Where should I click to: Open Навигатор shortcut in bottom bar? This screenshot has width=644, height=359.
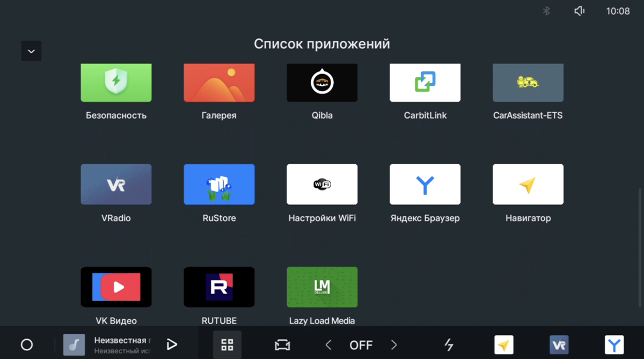pos(504,345)
